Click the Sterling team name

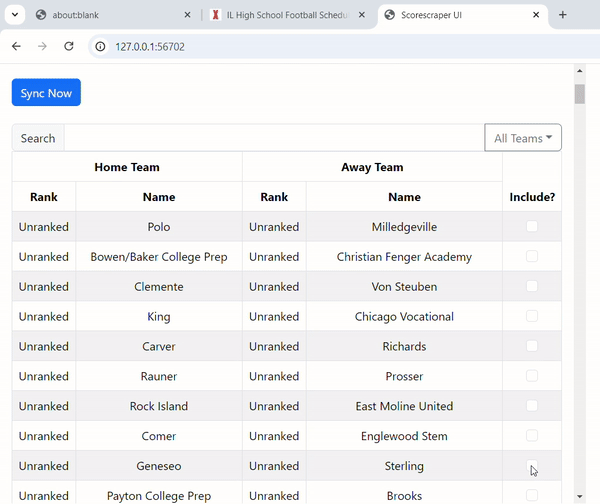pos(404,466)
